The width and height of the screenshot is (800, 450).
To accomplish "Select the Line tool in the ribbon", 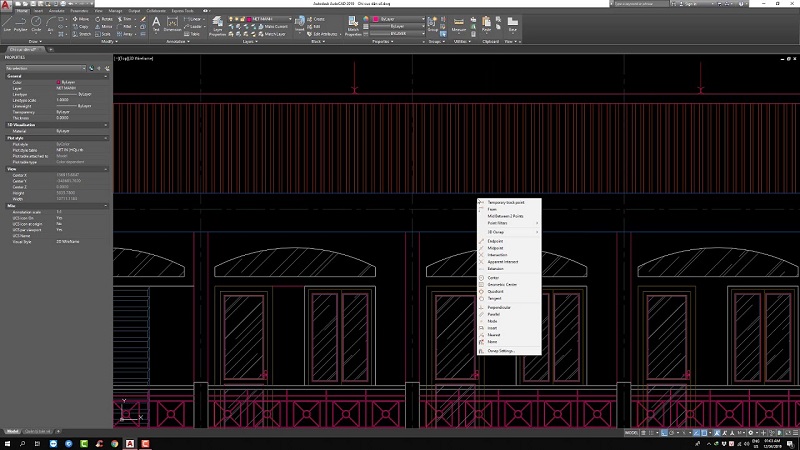I will (8, 21).
